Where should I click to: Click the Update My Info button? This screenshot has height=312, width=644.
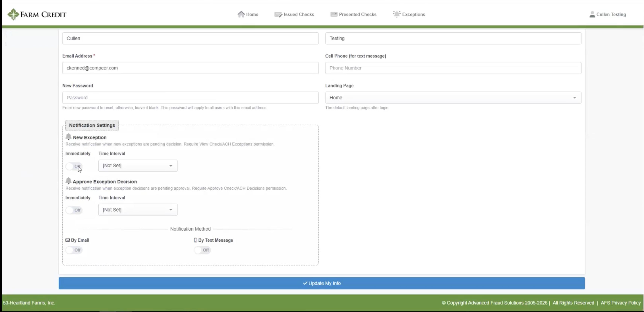pyautogui.click(x=322, y=283)
